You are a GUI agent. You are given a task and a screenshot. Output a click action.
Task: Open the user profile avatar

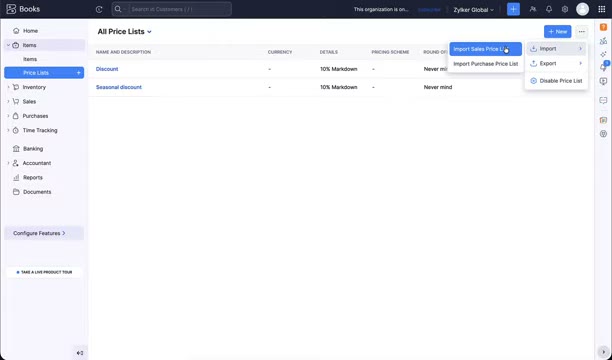(x=582, y=9)
